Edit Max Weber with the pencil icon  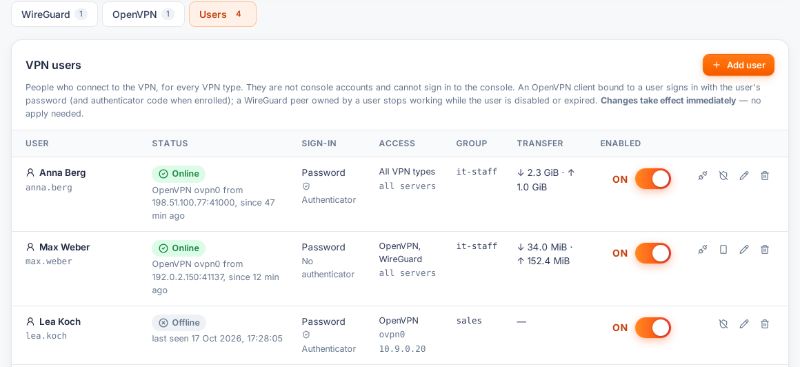[744, 250]
